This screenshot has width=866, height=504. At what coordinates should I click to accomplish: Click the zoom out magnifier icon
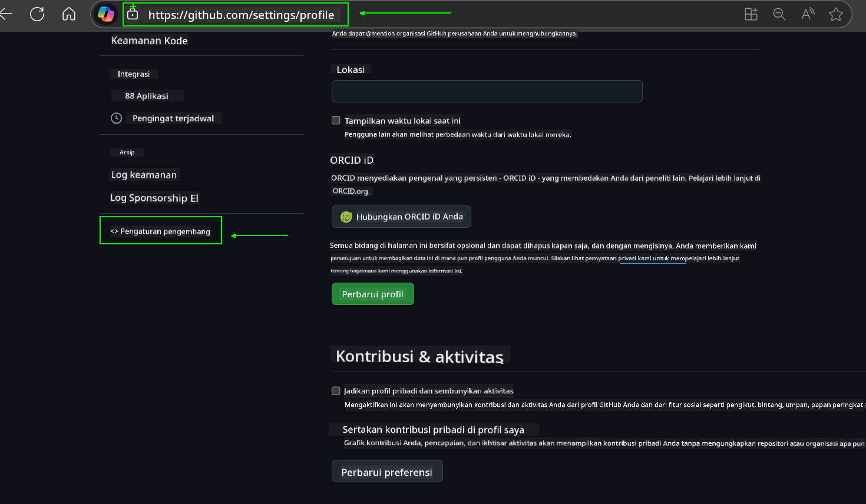click(779, 14)
